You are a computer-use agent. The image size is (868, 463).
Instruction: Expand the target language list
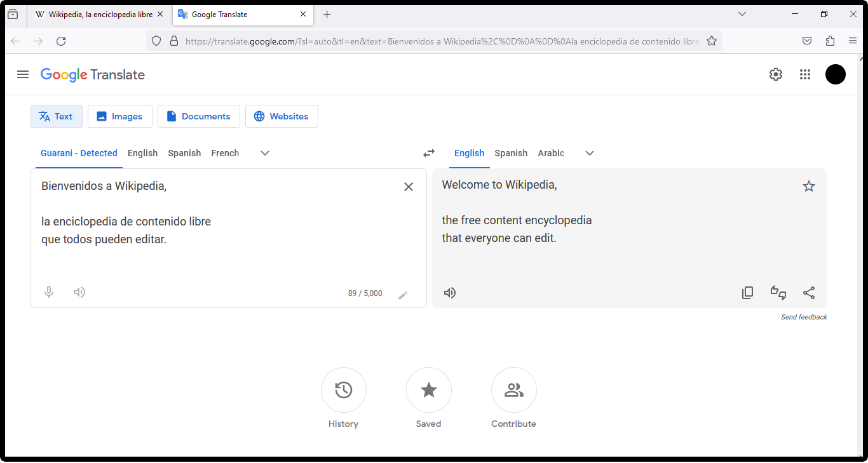[x=590, y=153]
